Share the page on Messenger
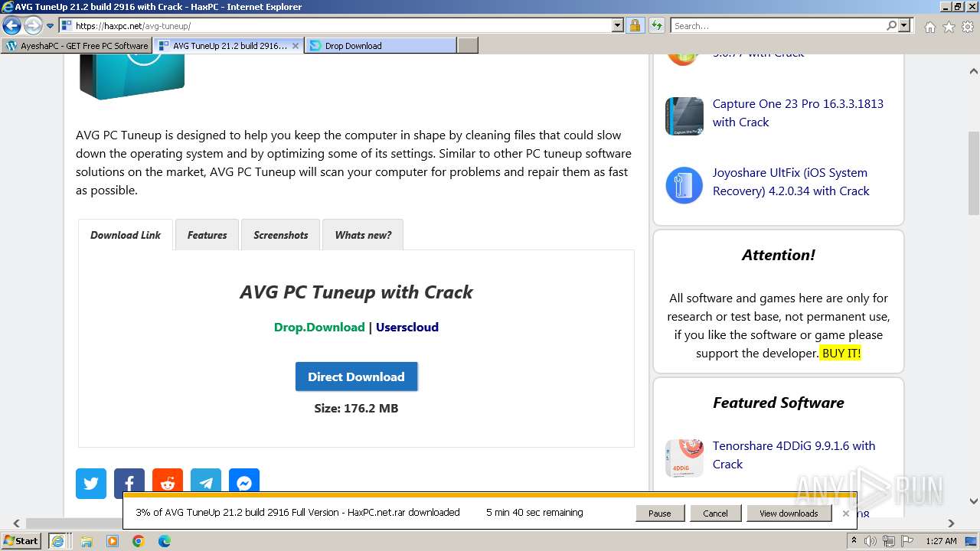The width and height of the screenshot is (980, 551). tap(244, 483)
